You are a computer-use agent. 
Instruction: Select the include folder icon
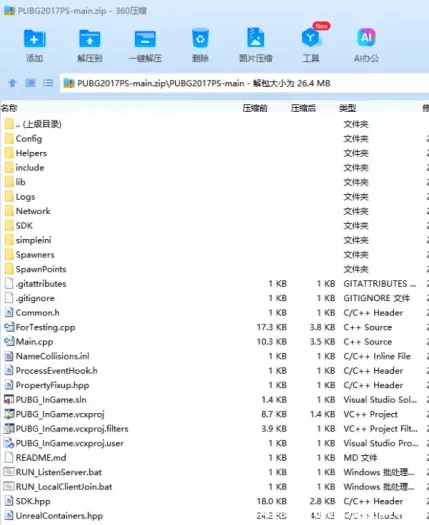tap(9, 167)
